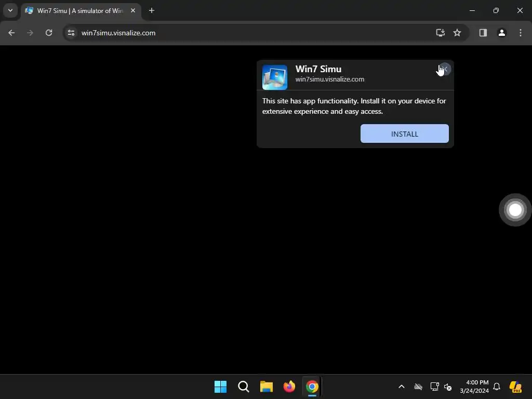Dismiss the Win7 Simu install prompt
The width and height of the screenshot is (532, 399).
point(445,69)
